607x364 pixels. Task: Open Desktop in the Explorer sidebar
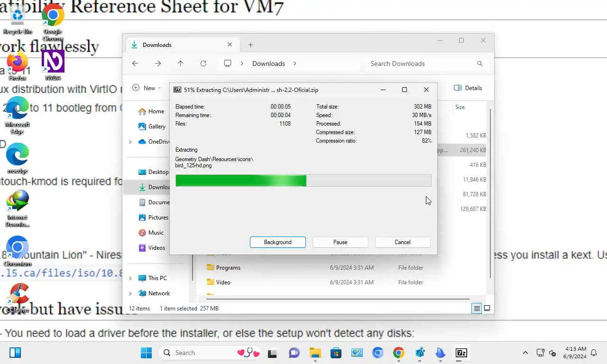153,172
